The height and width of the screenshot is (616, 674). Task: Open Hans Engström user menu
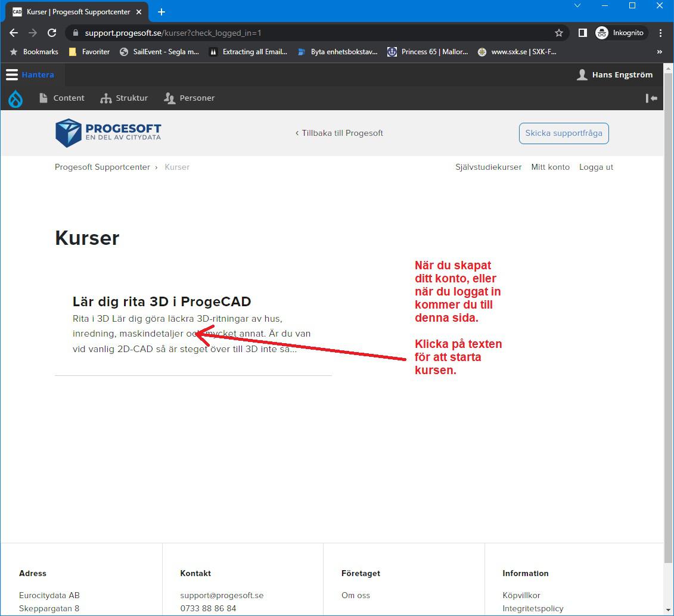614,74
